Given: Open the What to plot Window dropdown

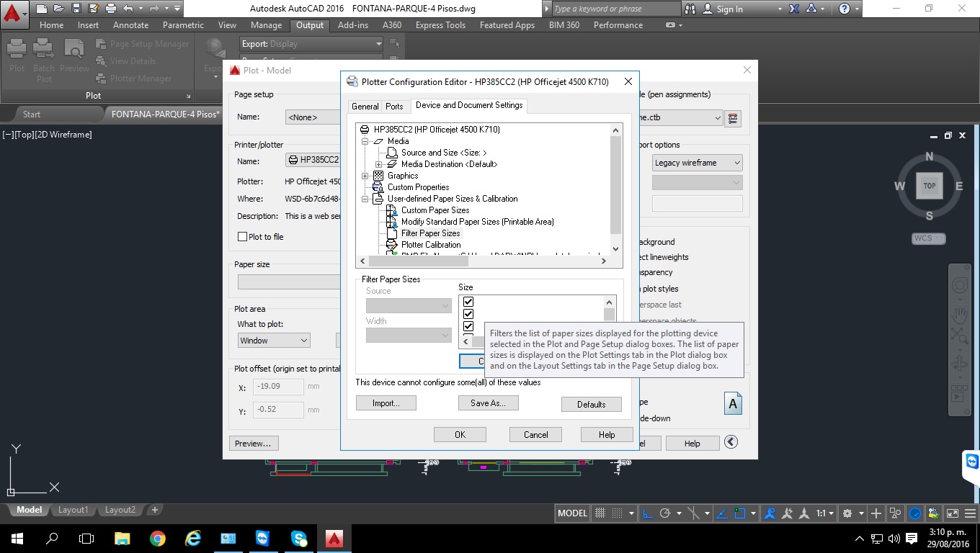Looking at the screenshot, I should point(274,341).
